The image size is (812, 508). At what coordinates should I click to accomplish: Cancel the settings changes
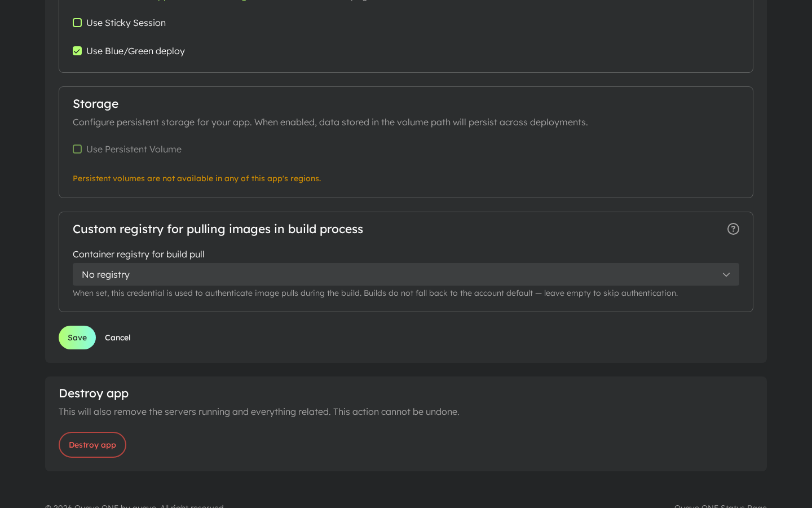[x=118, y=338]
